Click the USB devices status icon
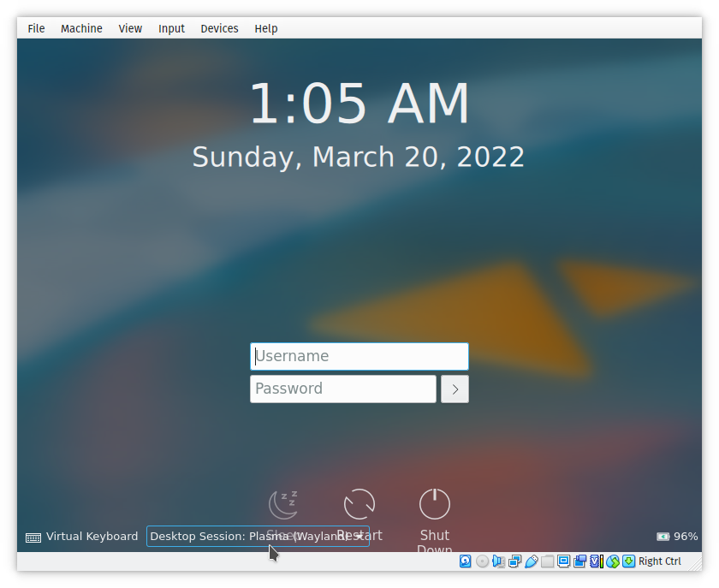The image size is (719, 588). (x=531, y=561)
